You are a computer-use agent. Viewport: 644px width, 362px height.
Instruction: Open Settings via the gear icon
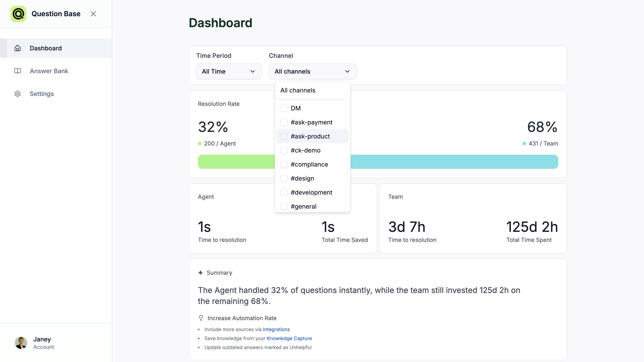[18, 94]
